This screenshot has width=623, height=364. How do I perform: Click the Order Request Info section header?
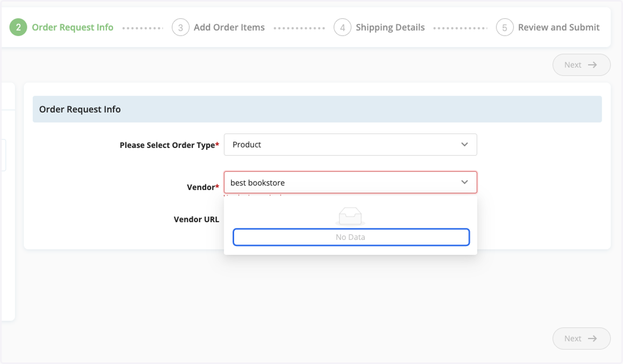click(317, 110)
